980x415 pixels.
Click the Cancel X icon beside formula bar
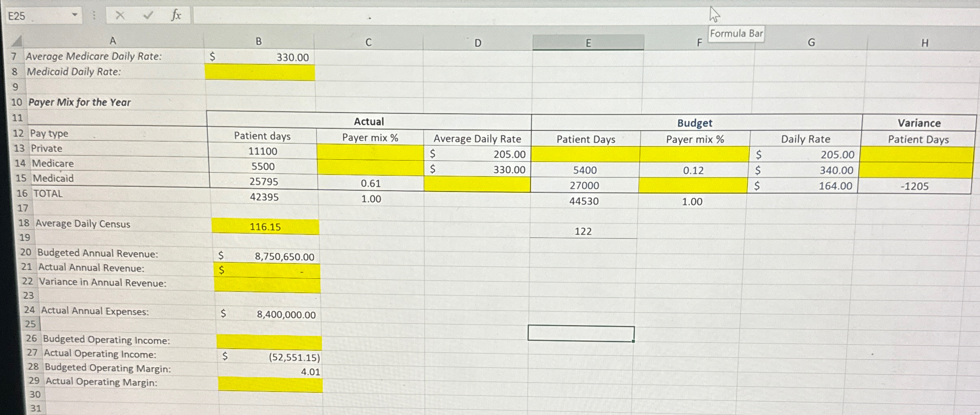tap(120, 15)
